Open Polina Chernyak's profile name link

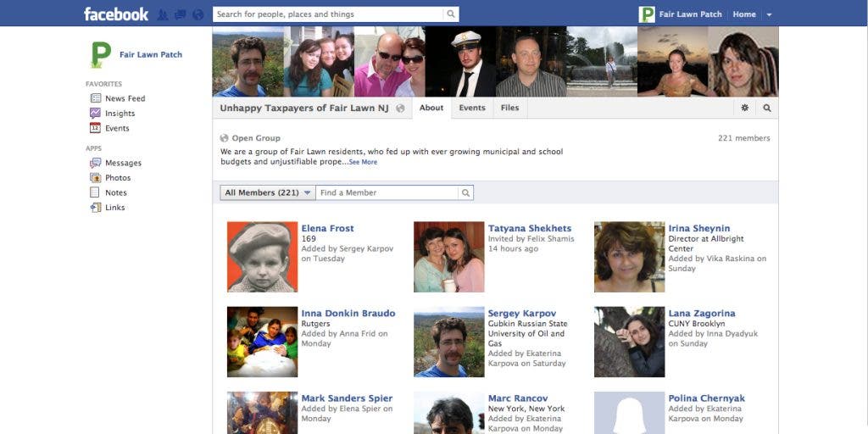point(706,398)
